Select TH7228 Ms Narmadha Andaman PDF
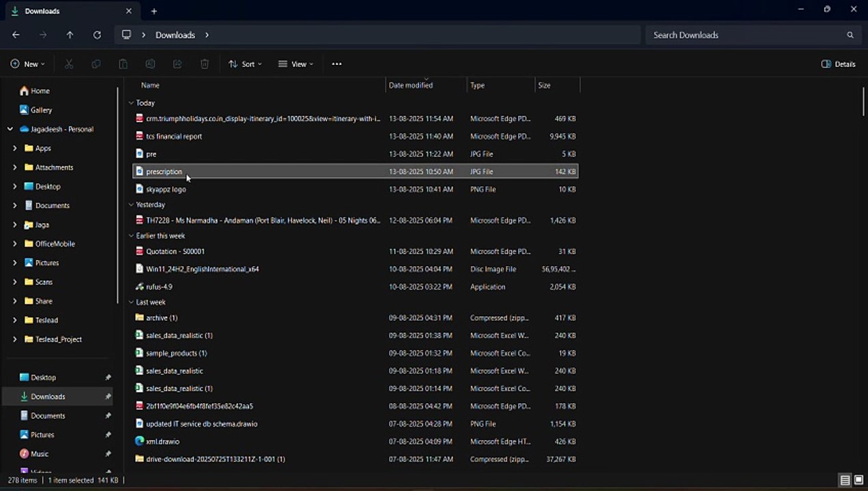868x491 pixels. point(355,220)
